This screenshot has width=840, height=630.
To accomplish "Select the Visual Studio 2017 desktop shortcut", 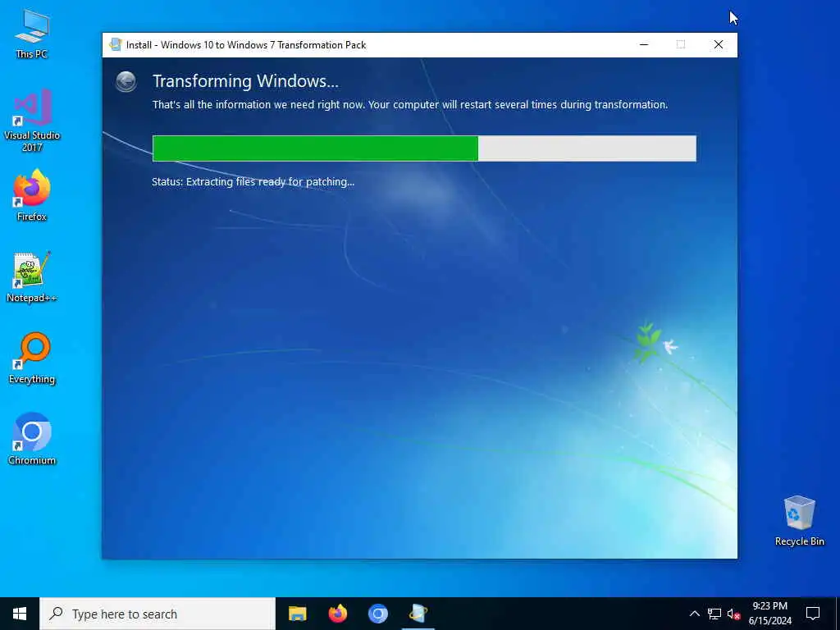I will (x=32, y=121).
